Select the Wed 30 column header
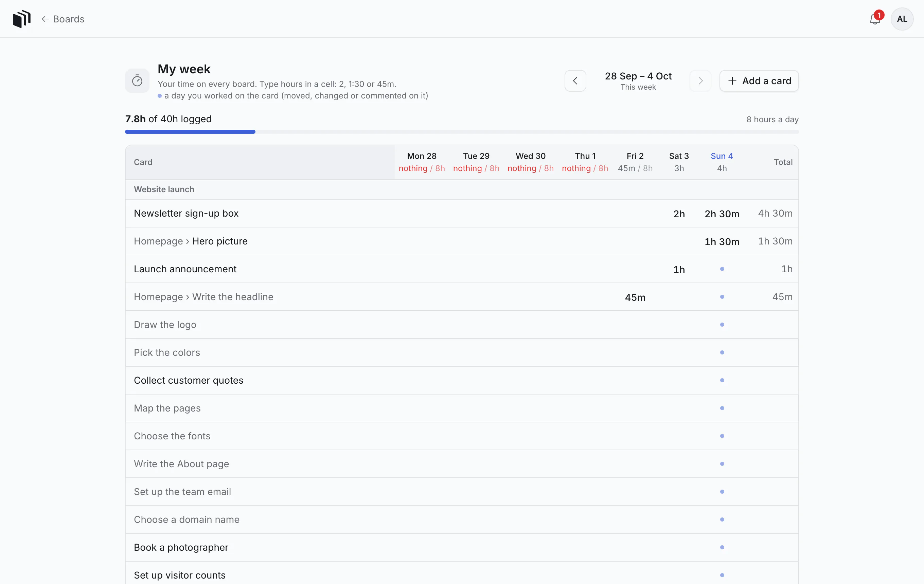This screenshot has width=924, height=584. 530,162
